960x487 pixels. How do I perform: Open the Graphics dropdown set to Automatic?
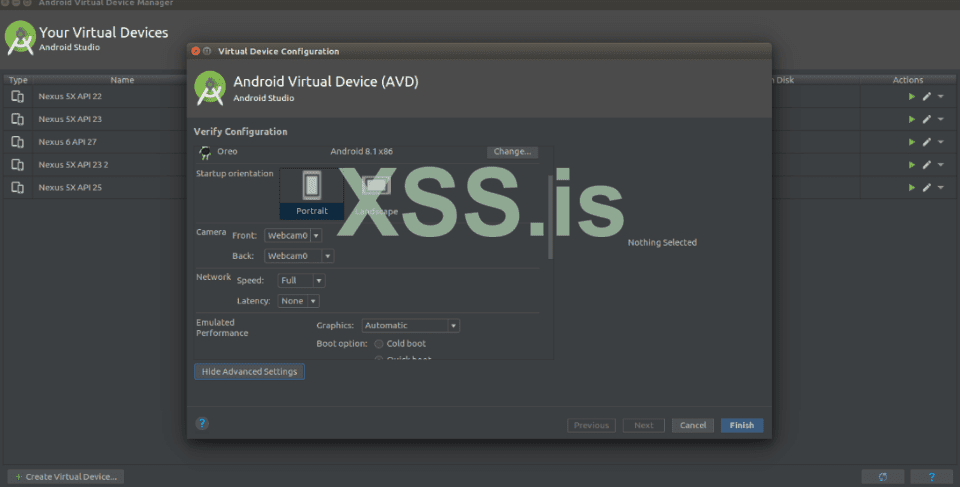(x=410, y=325)
